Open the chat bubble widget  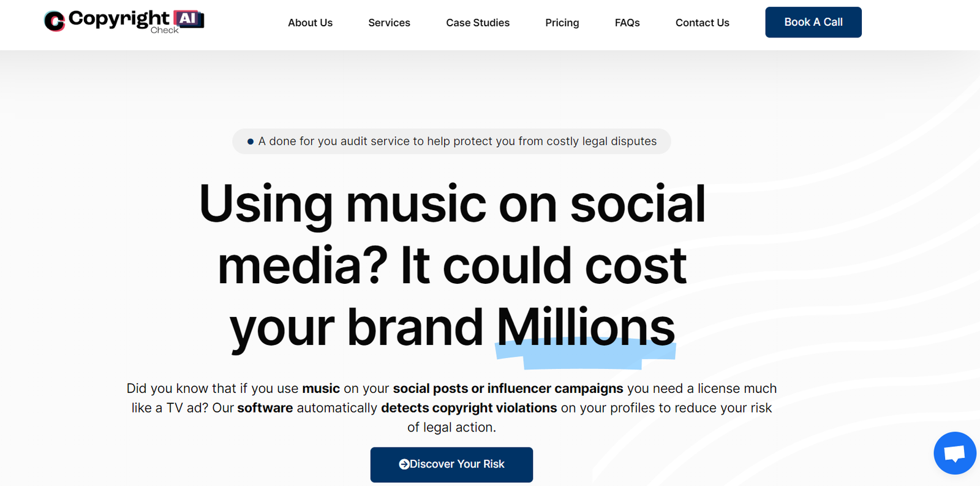pyautogui.click(x=954, y=454)
